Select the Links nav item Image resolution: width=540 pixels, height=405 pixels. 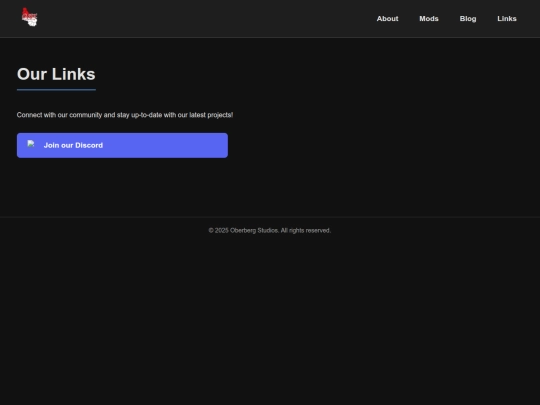click(507, 19)
